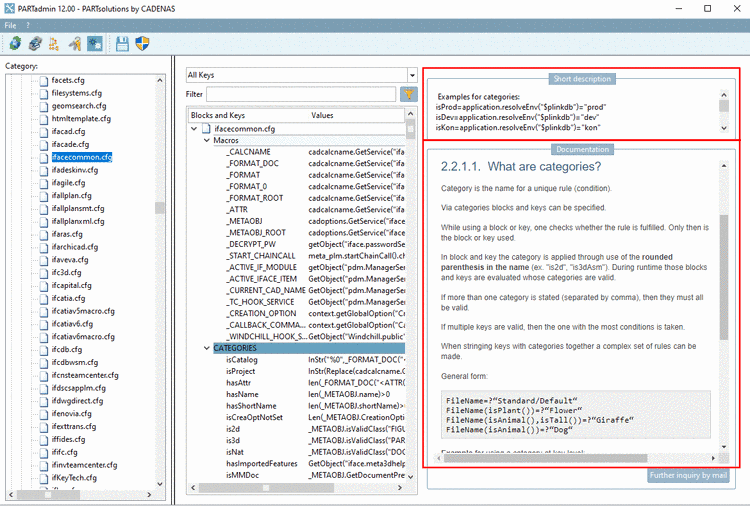750x506 pixels.
Task: Click the 'What are categories?' documentation heading
Action: [521, 166]
